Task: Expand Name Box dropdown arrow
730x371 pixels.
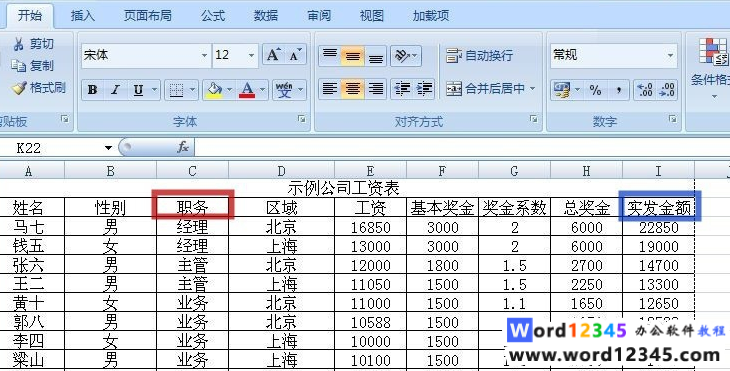Action: 108,148
